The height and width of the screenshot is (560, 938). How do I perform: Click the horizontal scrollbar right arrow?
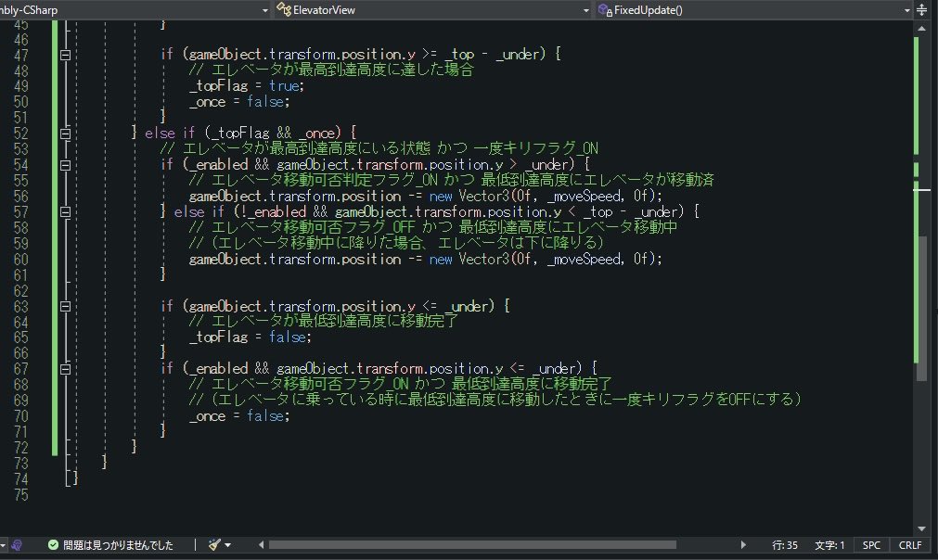pyautogui.click(x=743, y=544)
